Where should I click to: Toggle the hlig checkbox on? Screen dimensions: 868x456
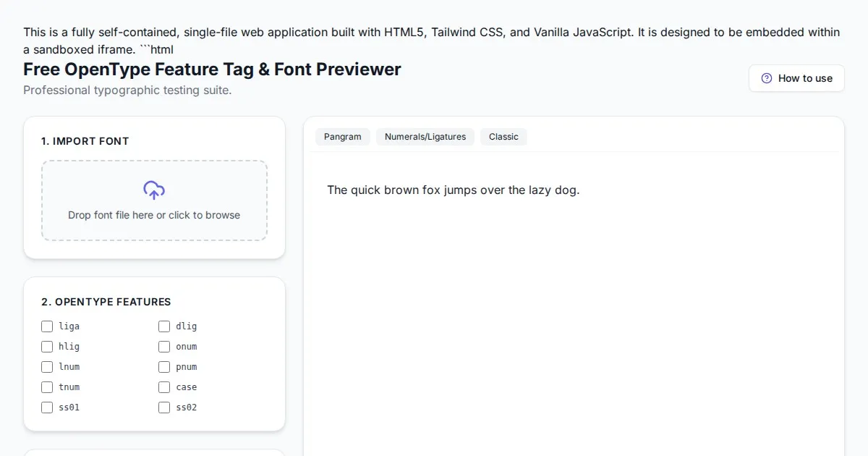click(47, 347)
